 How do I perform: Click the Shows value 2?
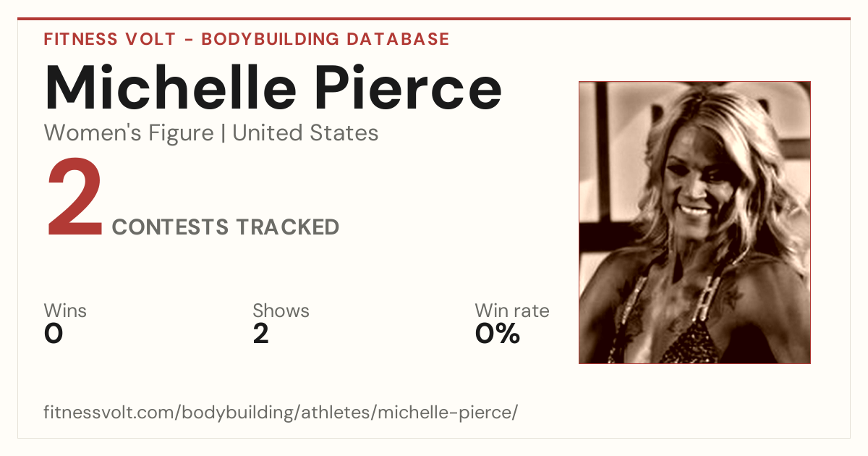(261, 334)
